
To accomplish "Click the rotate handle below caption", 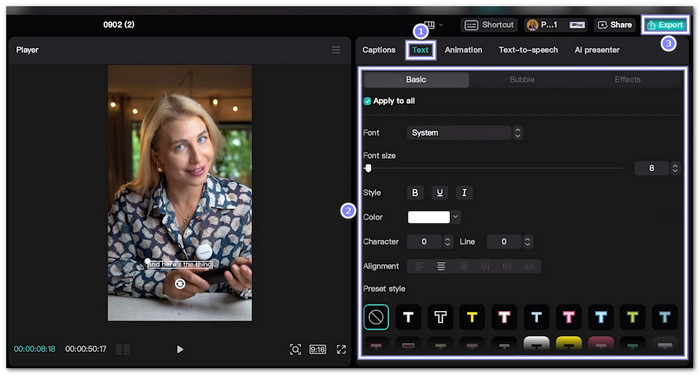I will pos(180,284).
